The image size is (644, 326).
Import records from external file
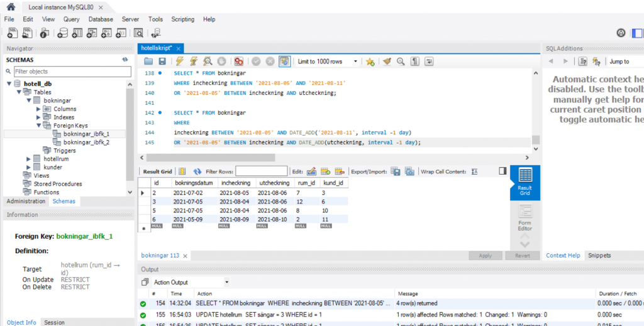pyautogui.click(x=409, y=171)
